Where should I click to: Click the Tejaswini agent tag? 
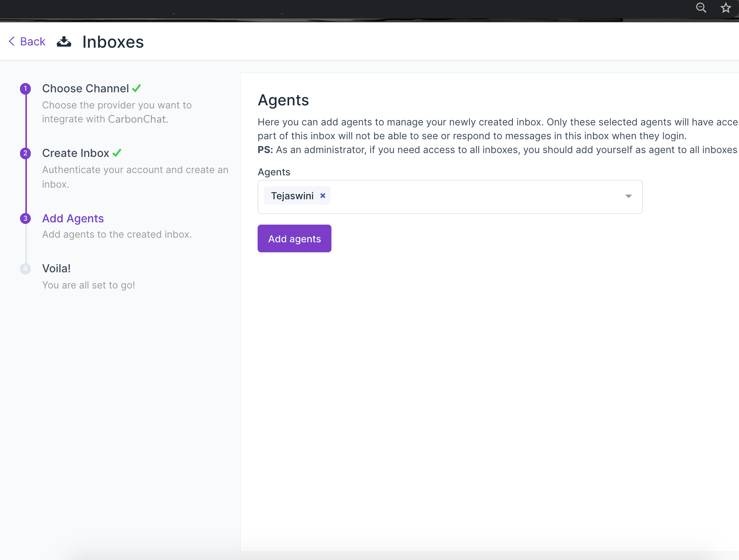coord(292,196)
